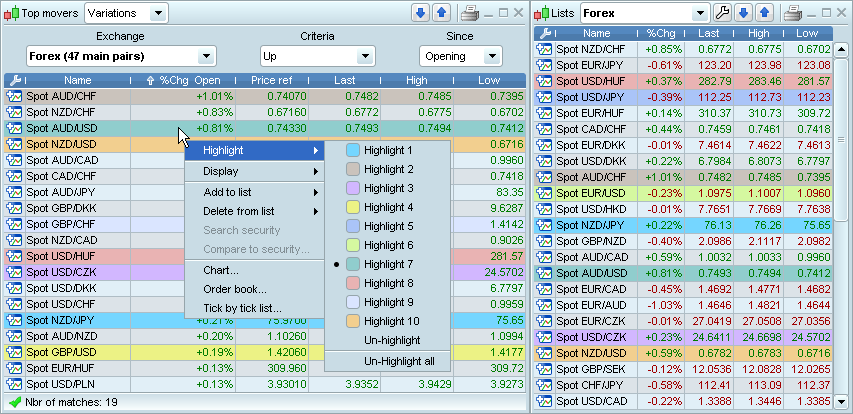Click chart icon beside Spot EUR/JPY in Lists
This screenshot has height=414, width=853.
(545, 65)
